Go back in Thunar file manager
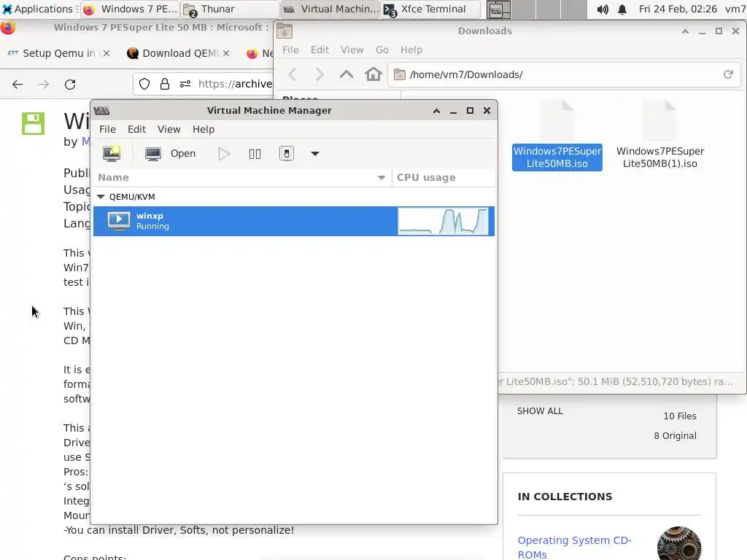Screen dimensions: 747x560 click(x=293, y=74)
